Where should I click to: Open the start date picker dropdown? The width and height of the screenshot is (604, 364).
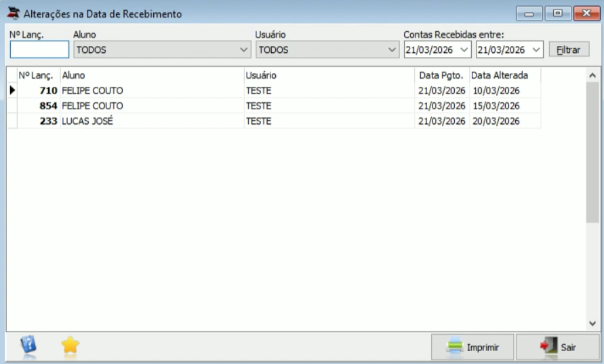pos(464,49)
